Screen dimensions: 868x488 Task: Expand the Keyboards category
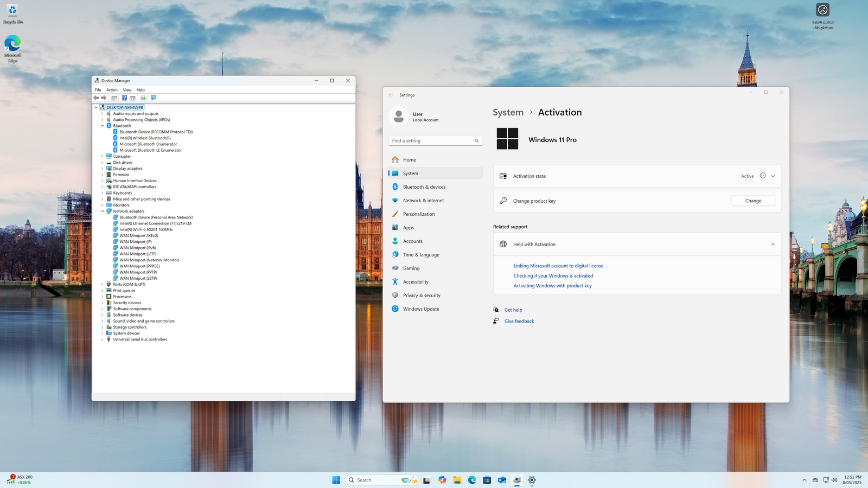[x=102, y=193]
